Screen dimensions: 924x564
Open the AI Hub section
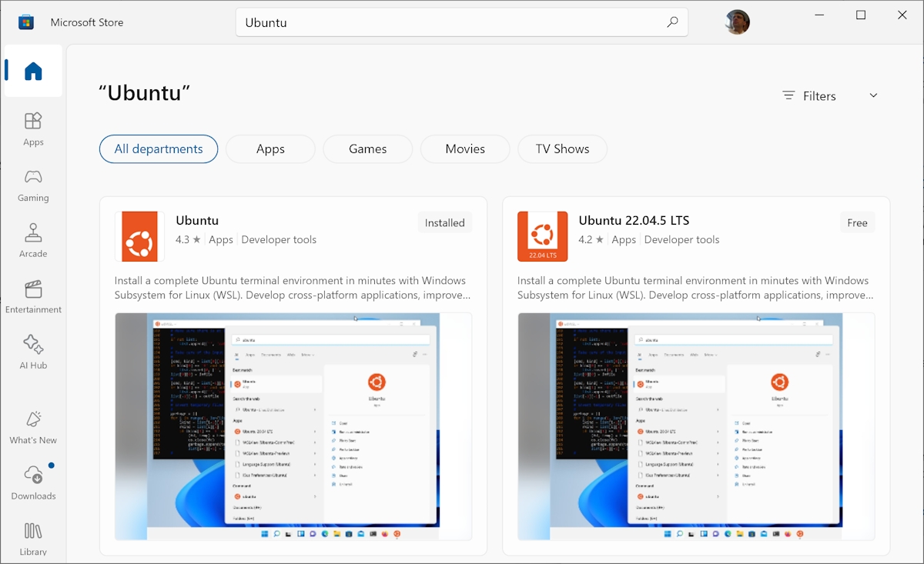(33, 352)
